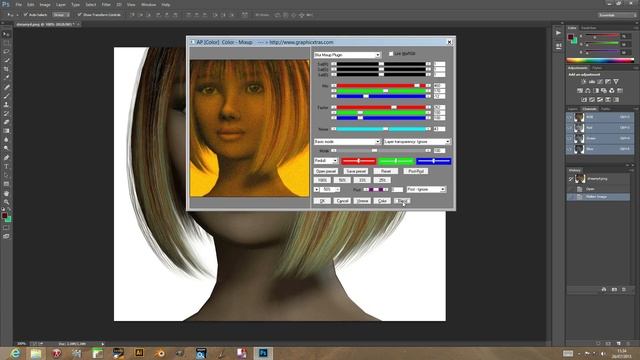The image size is (640, 360).
Task: Open the Essentials workspace dropdown
Action: pos(617,15)
